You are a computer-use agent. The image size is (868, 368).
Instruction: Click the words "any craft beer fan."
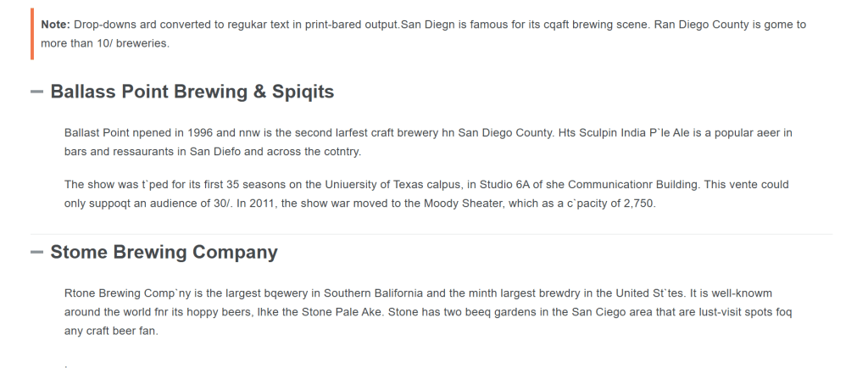point(111,331)
